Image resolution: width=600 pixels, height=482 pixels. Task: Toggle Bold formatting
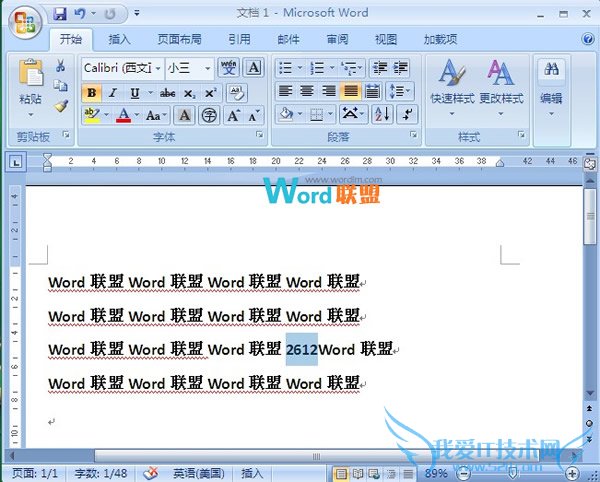[x=91, y=93]
